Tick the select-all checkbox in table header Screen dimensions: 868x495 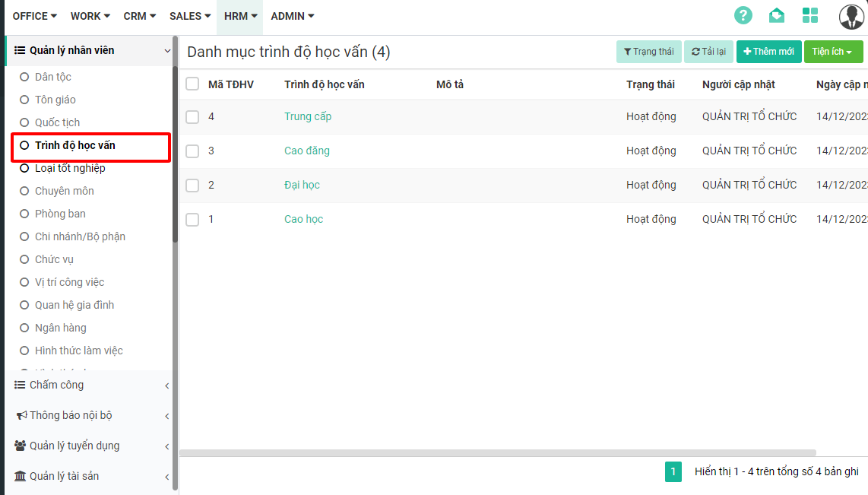[192, 84]
